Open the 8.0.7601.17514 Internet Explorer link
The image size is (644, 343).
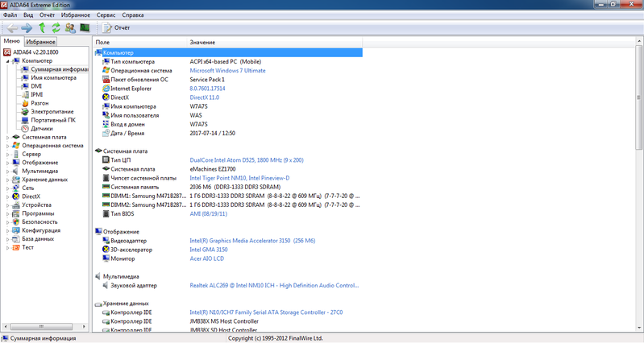pos(207,89)
